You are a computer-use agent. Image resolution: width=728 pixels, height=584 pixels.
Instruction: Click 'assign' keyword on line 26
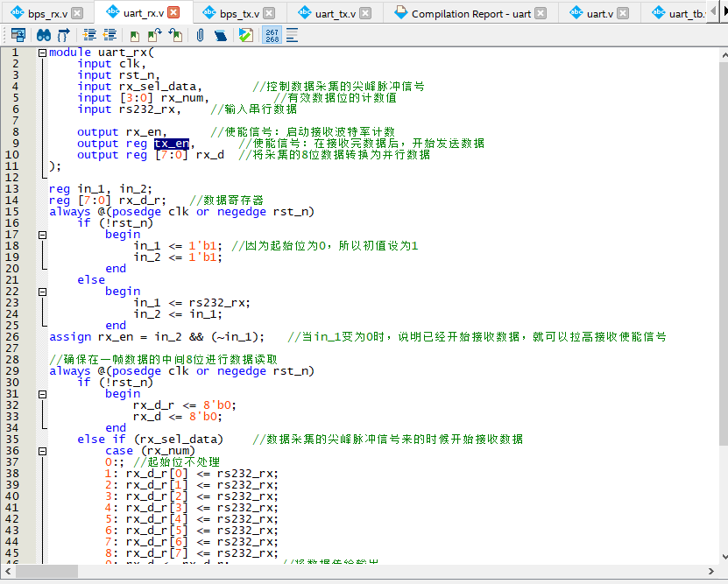point(70,337)
